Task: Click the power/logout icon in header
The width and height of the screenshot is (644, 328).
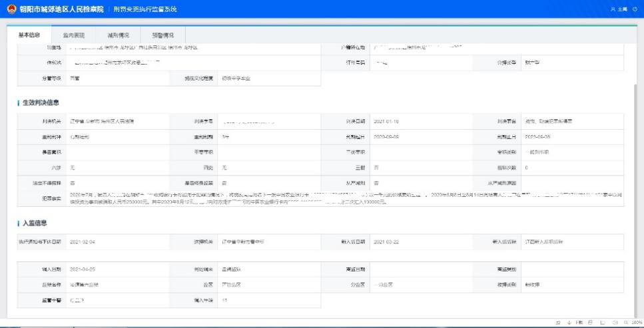Action: (x=635, y=9)
